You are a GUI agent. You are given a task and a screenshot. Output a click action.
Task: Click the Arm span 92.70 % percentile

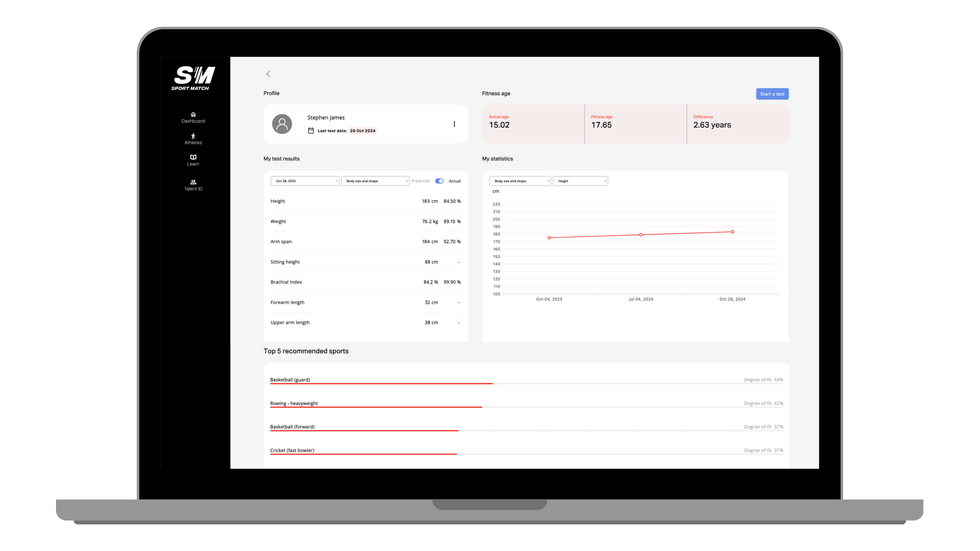(x=452, y=241)
